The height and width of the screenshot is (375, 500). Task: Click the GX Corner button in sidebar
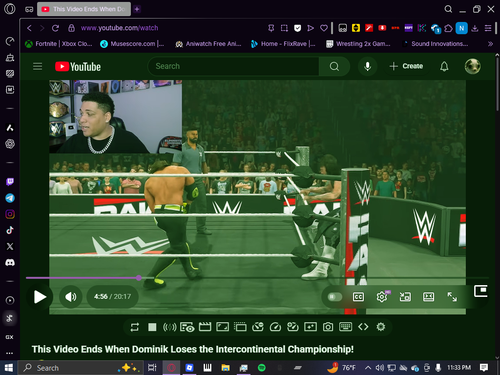pos(10,337)
